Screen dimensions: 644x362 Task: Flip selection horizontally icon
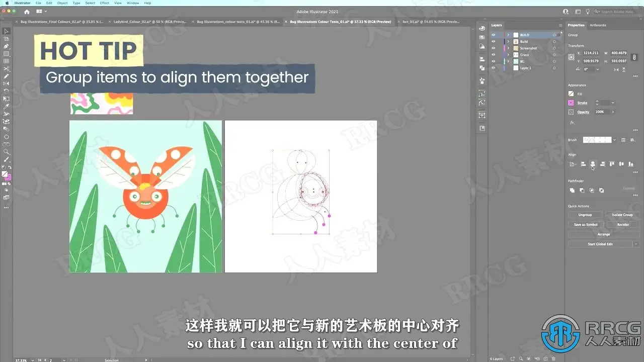[x=615, y=69]
